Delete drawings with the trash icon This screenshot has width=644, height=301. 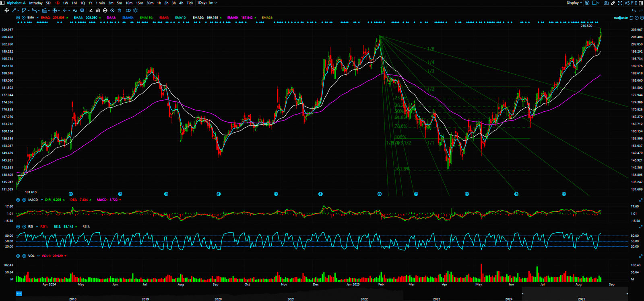[120, 10]
